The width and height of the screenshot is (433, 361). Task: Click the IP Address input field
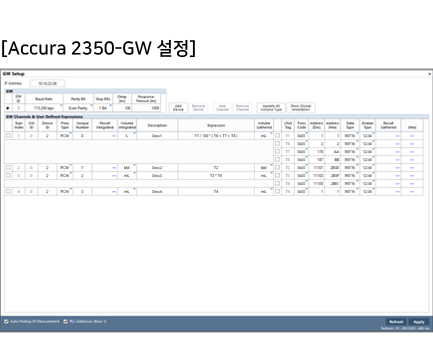pos(47,83)
